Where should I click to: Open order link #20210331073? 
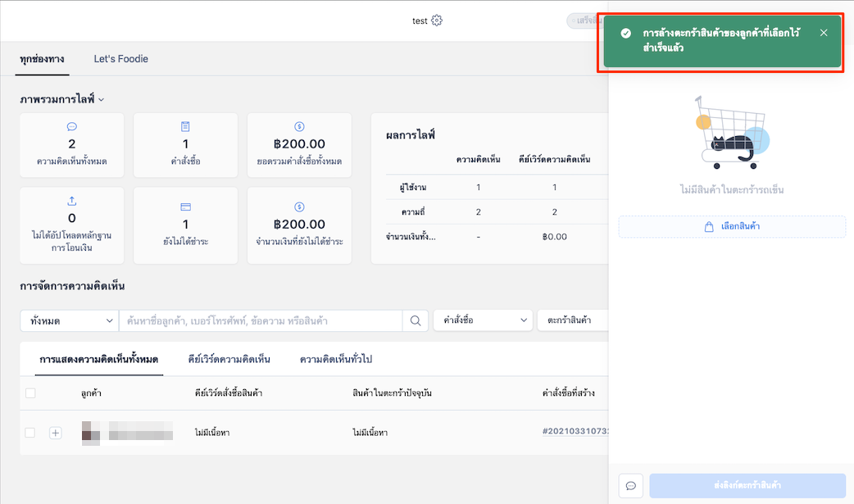pos(575,431)
